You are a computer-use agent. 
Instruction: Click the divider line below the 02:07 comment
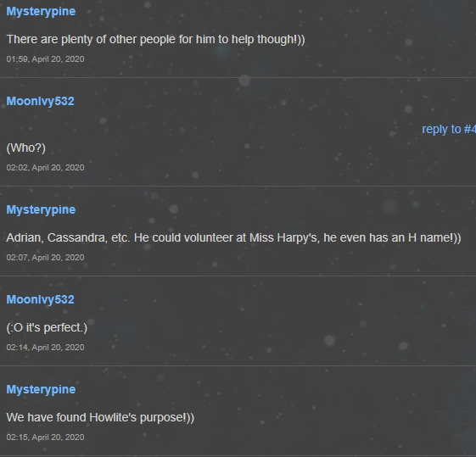pos(238,276)
